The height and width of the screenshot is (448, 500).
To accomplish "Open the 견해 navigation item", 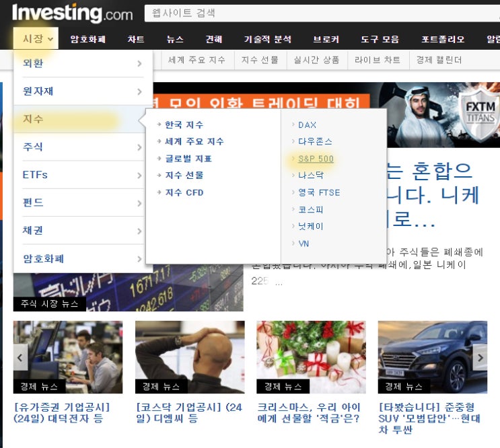I will click(x=213, y=39).
